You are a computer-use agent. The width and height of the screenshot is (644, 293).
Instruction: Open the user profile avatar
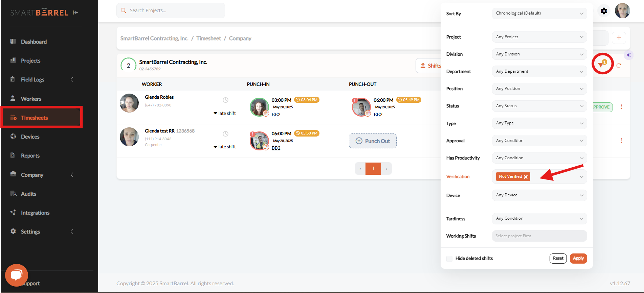tap(622, 11)
